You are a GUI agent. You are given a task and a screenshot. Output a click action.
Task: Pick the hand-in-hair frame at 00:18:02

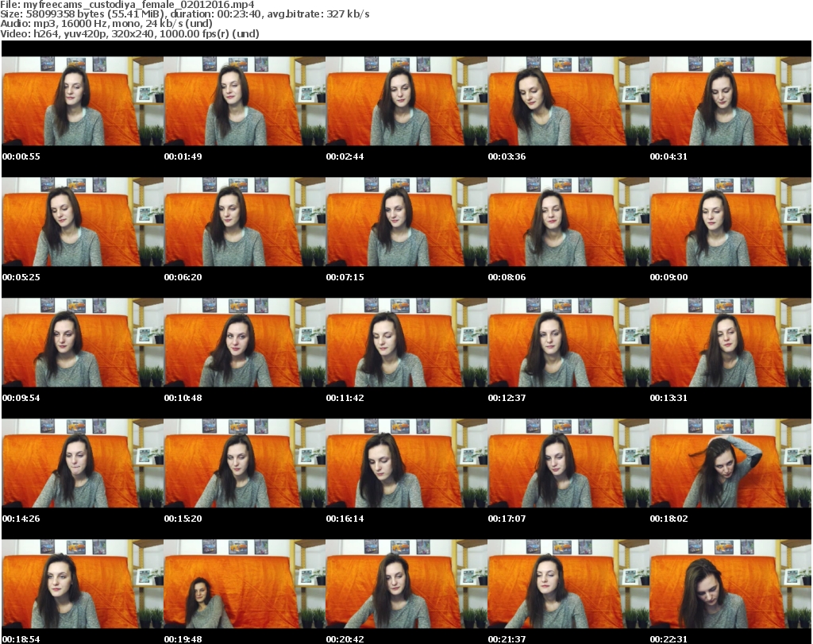[x=730, y=464]
